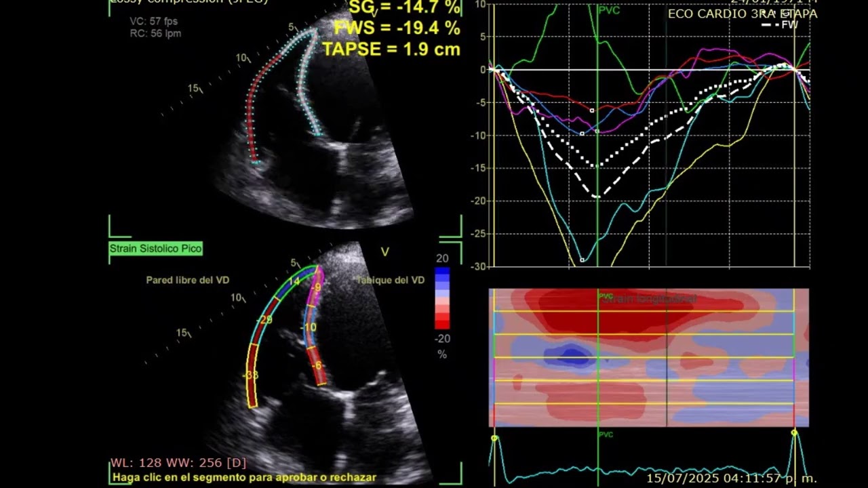Click the WL: 128 WW: 256 readout
The image size is (868, 488).
[x=178, y=463]
